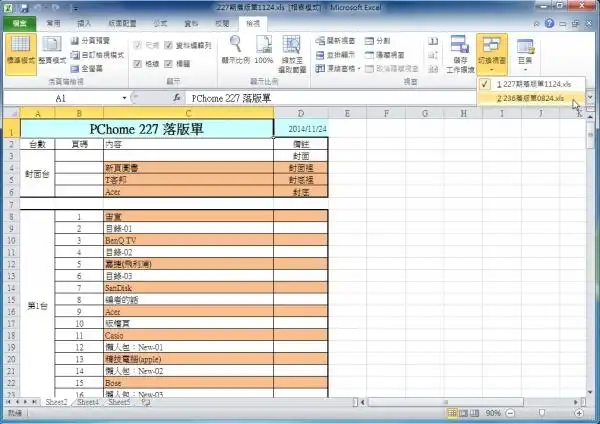Click 縮放至選取範圍 zoom to selection
Screen dimensions: 600x424
(x=292, y=54)
